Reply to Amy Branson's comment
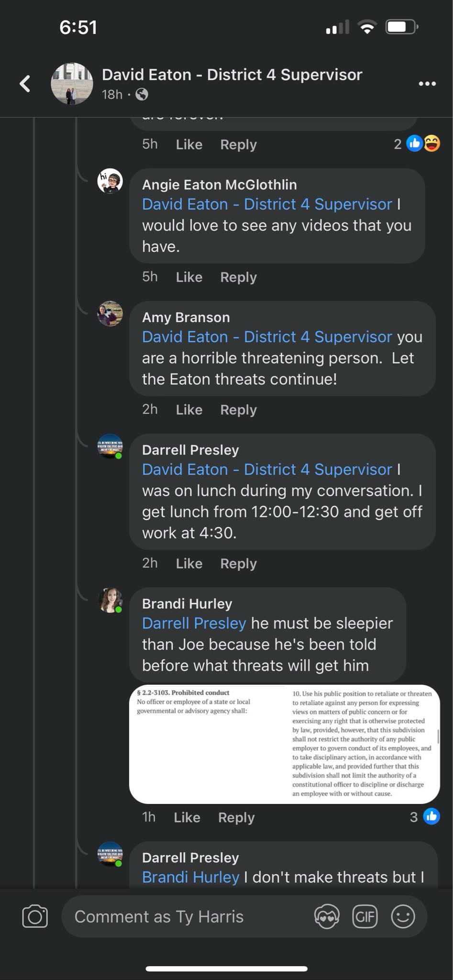 click(x=238, y=410)
